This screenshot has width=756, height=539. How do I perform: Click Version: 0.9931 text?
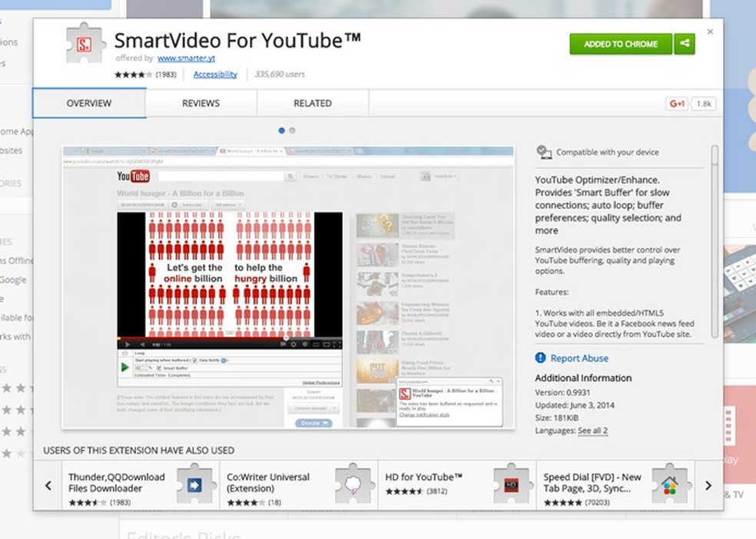[562, 392]
